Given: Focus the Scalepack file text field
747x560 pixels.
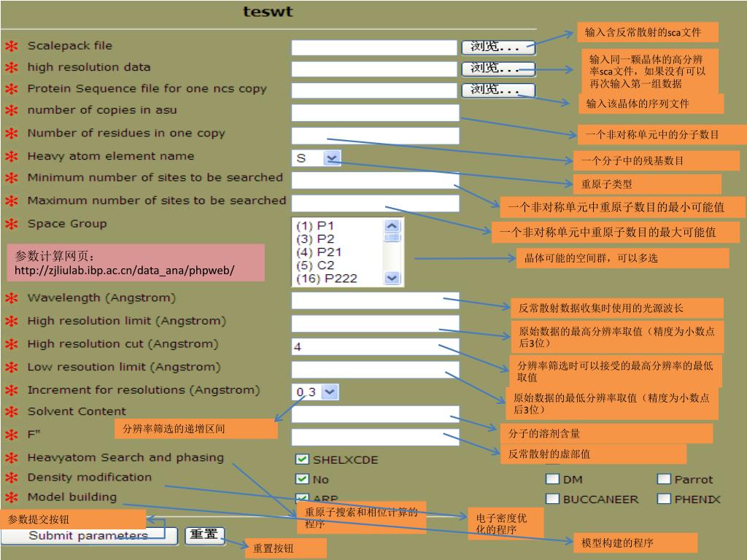Looking at the screenshot, I should click(x=374, y=47).
